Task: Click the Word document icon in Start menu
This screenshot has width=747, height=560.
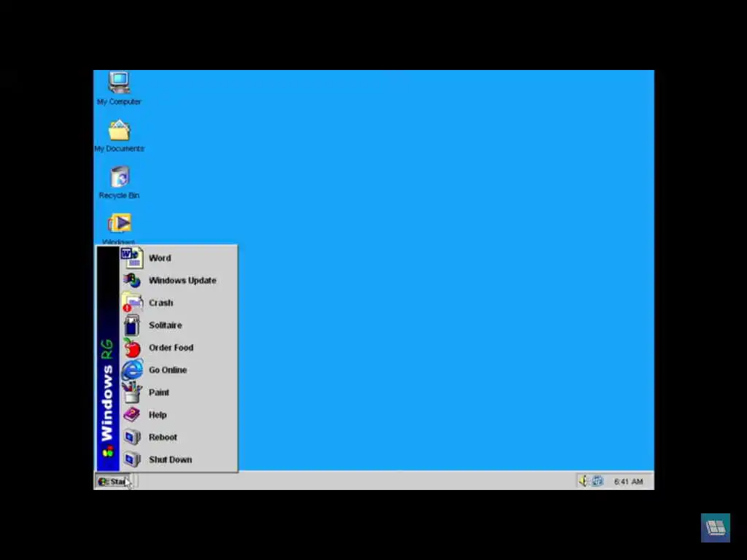Action: [132, 257]
